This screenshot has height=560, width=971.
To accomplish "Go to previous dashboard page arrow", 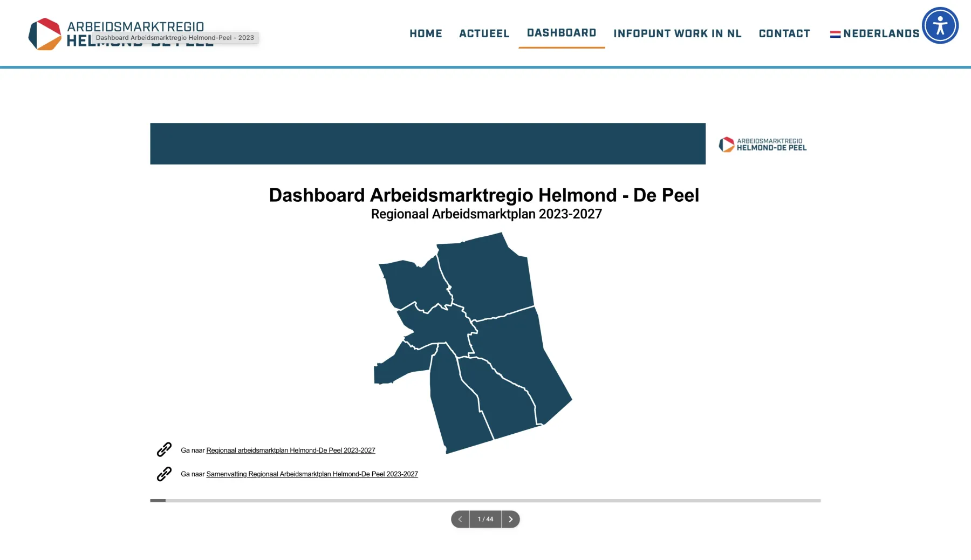I will [460, 519].
